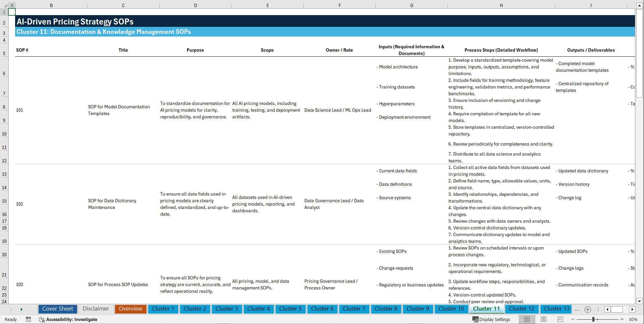Image resolution: width=644 pixels, height=324 pixels.
Task: Open the Overview sheet
Action: click(130, 309)
